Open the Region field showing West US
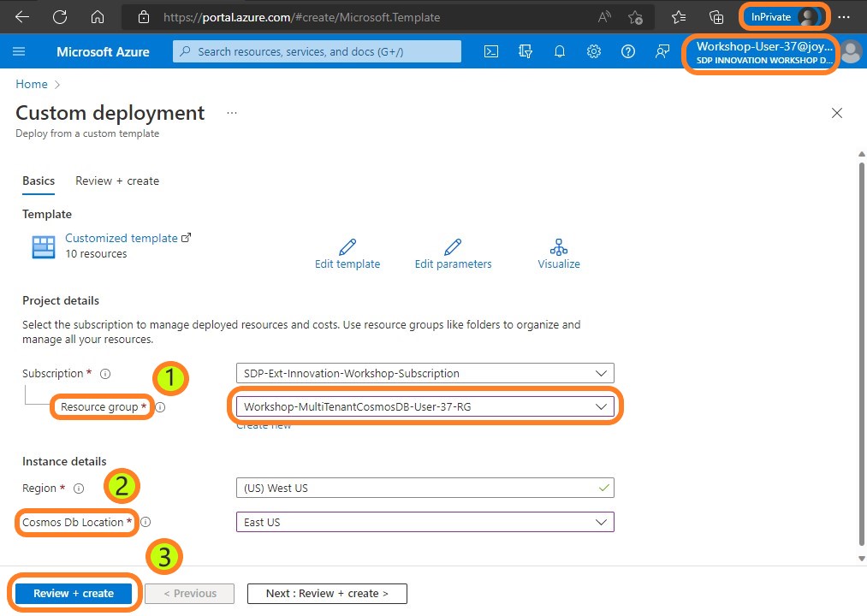The height and width of the screenshot is (616, 867). pos(425,488)
